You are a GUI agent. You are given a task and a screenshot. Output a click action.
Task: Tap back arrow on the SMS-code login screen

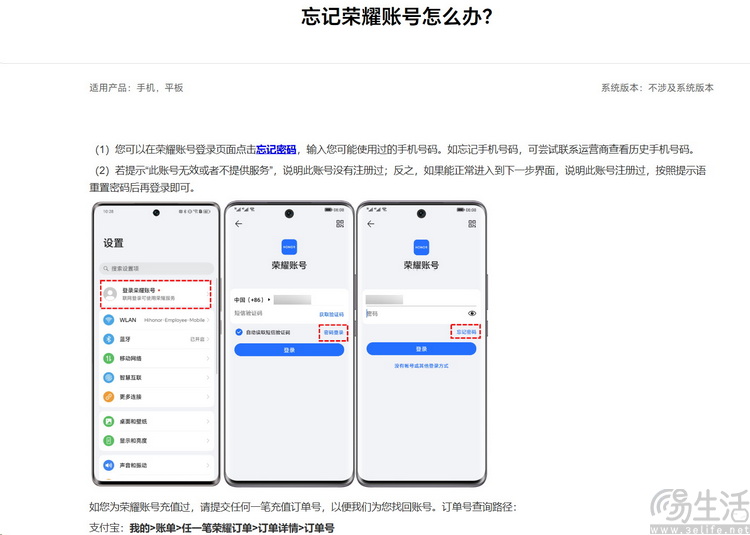pyautogui.click(x=238, y=224)
